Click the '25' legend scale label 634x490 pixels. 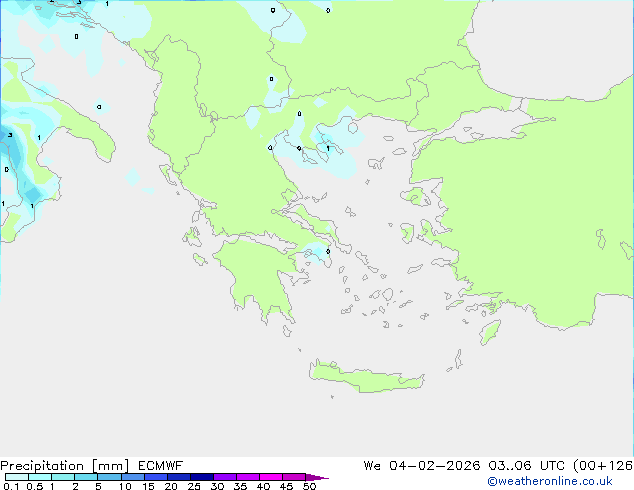click(194, 486)
